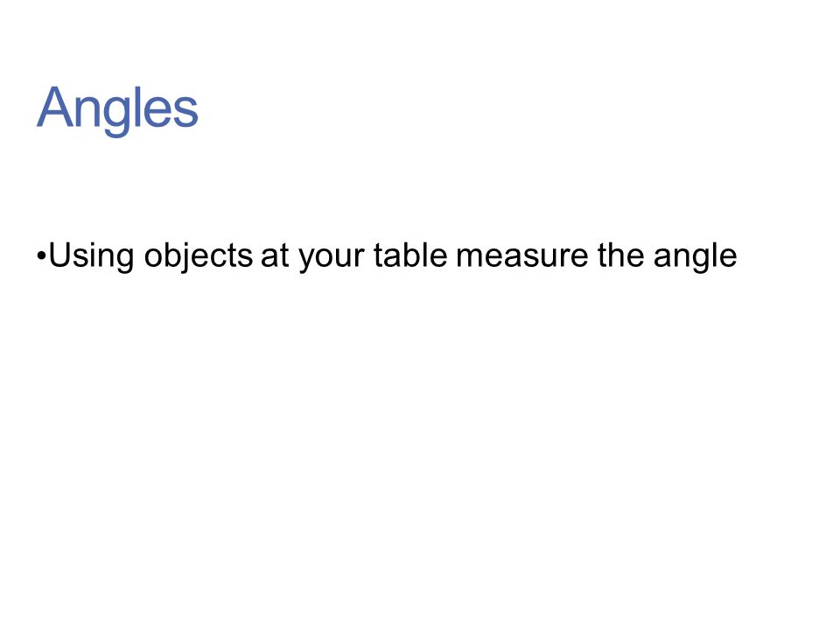Select the bullet point marker before "Using"
The width and height of the screenshot is (840, 630).
42,256
